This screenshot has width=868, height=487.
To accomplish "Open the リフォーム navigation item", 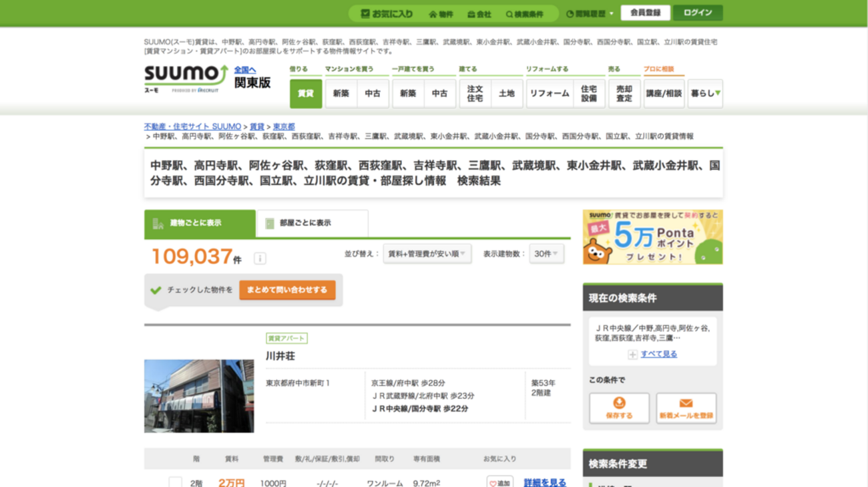I will 550,94.
